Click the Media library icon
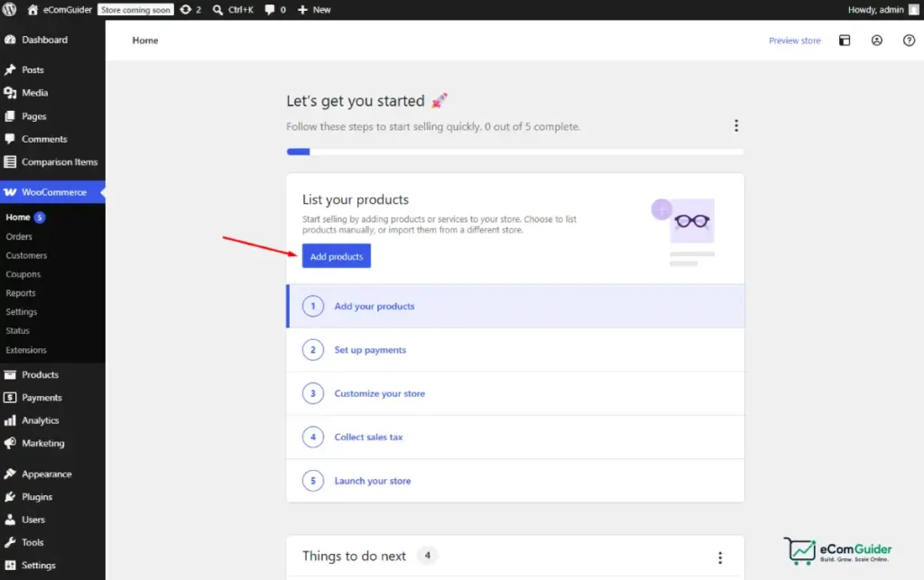Image resolution: width=924 pixels, height=580 pixels. [x=10, y=92]
